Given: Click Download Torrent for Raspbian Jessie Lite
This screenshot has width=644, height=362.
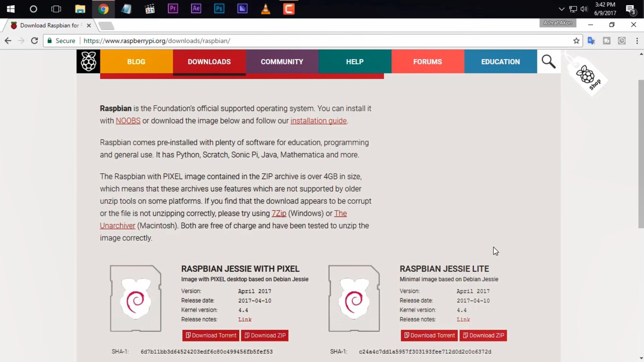Looking at the screenshot, I should point(429,336).
